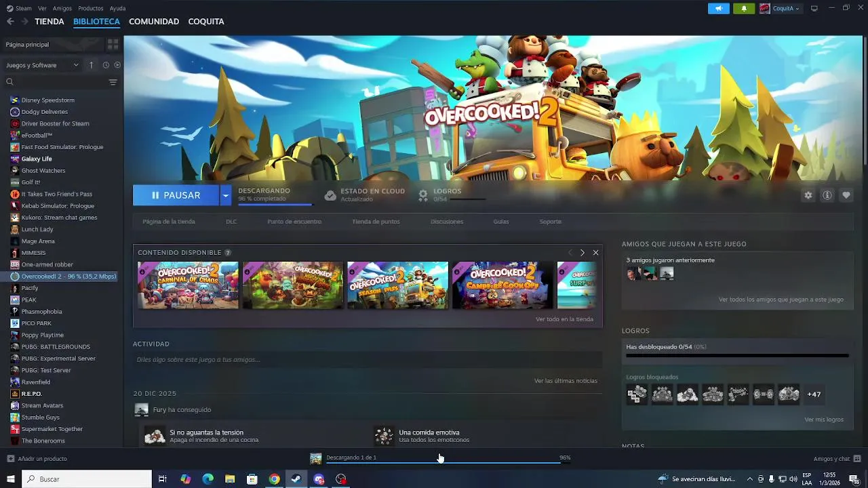Switch library to grid view icon

113,44
